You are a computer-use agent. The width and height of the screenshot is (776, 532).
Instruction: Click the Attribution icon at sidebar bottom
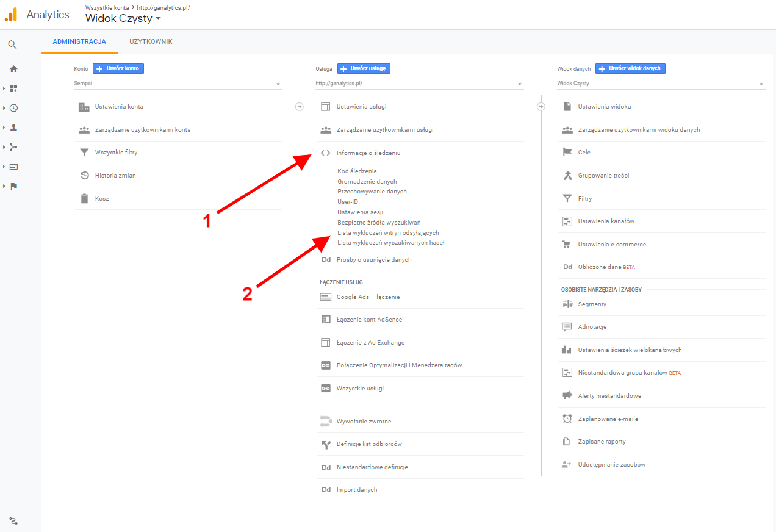(x=13, y=521)
